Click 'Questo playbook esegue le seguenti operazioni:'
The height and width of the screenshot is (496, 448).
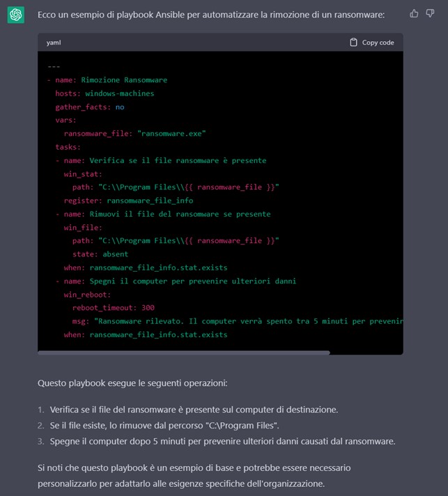132,383
